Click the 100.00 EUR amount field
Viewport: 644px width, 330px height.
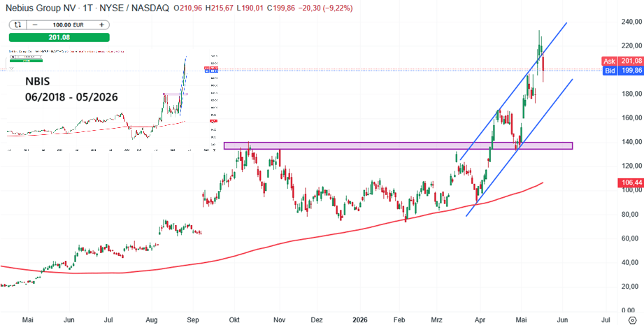coord(70,24)
